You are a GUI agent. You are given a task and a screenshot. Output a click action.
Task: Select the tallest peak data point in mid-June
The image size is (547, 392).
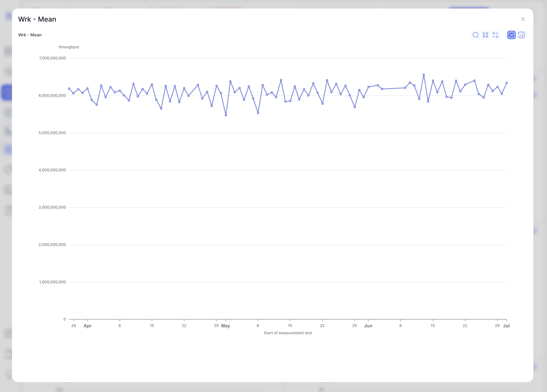[x=424, y=75]
